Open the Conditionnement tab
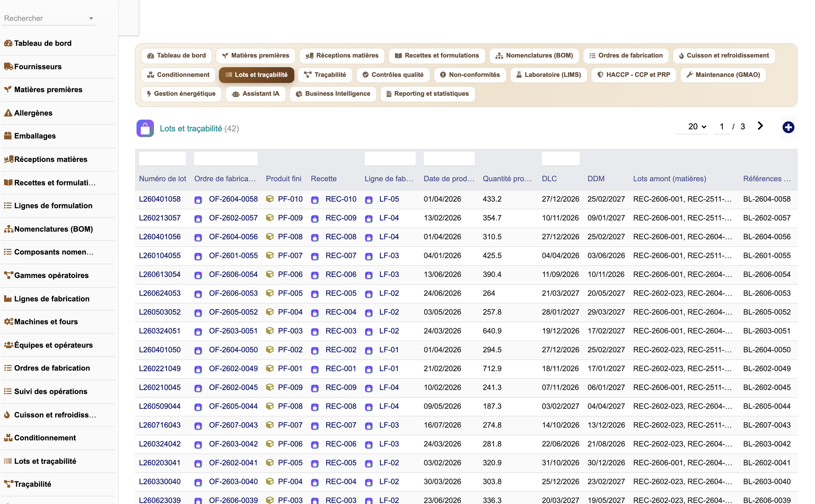Image resolution: width=815 pixels, height=504 pixels. [178, 75]
